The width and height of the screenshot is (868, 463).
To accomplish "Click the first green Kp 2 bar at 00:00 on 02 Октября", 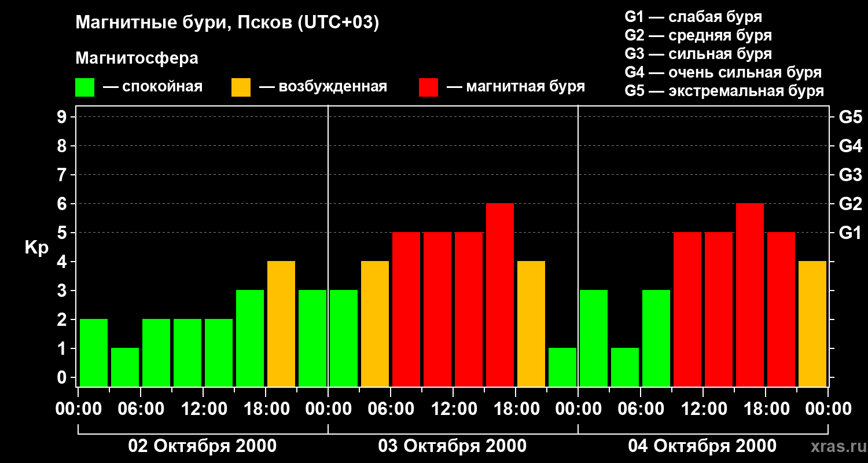I will (x=94, y=352).
